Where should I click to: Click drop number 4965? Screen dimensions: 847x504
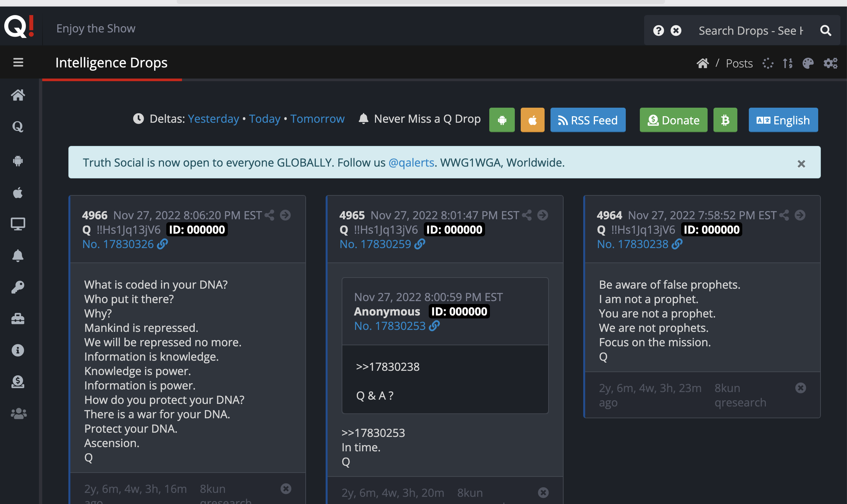click(x=352, y=215)
